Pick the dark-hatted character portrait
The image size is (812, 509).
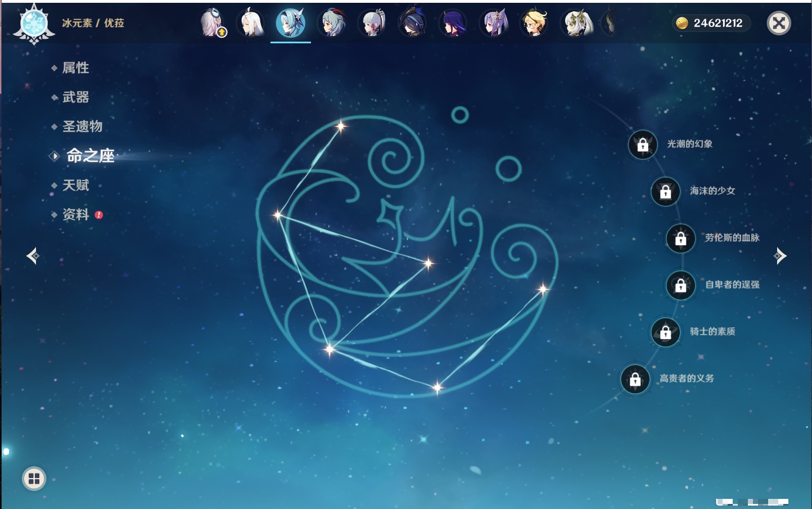(x=413, y=23)
